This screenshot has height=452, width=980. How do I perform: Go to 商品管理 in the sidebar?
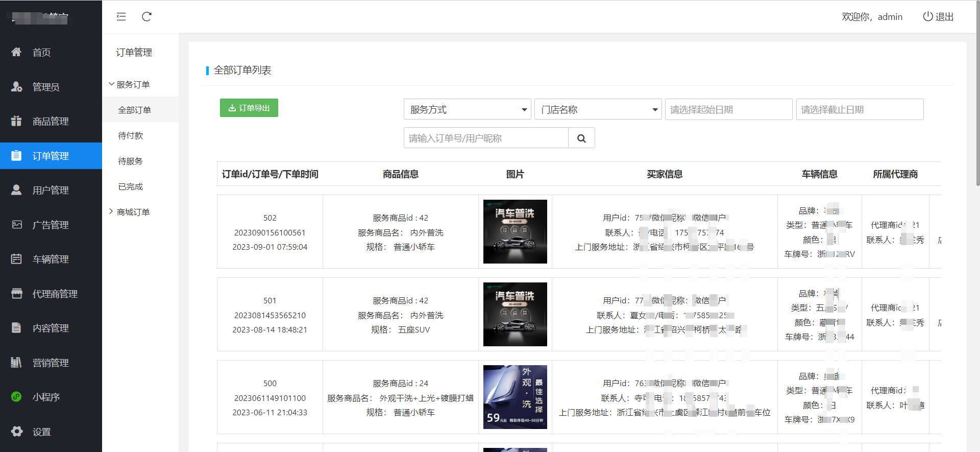coord(51,121)
